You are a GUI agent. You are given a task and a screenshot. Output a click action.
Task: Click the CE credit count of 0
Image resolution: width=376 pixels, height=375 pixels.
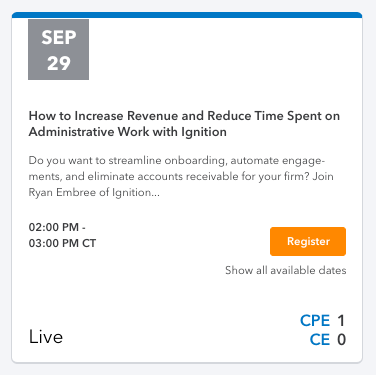pos(341,340)
